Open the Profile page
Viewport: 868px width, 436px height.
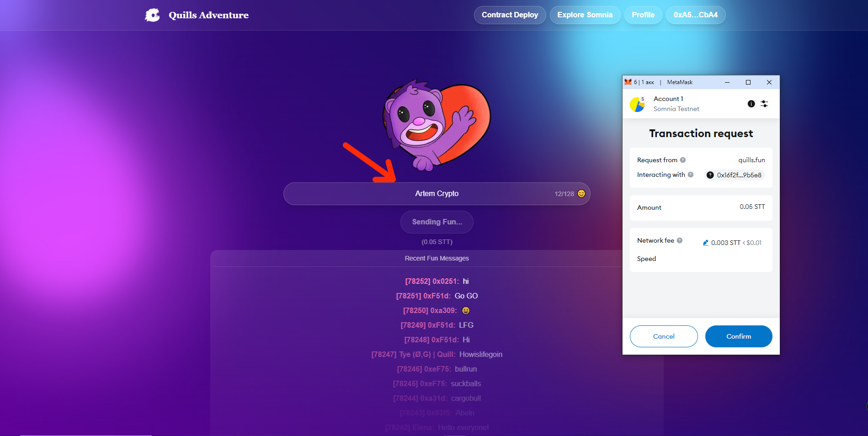tap(643, 15)
